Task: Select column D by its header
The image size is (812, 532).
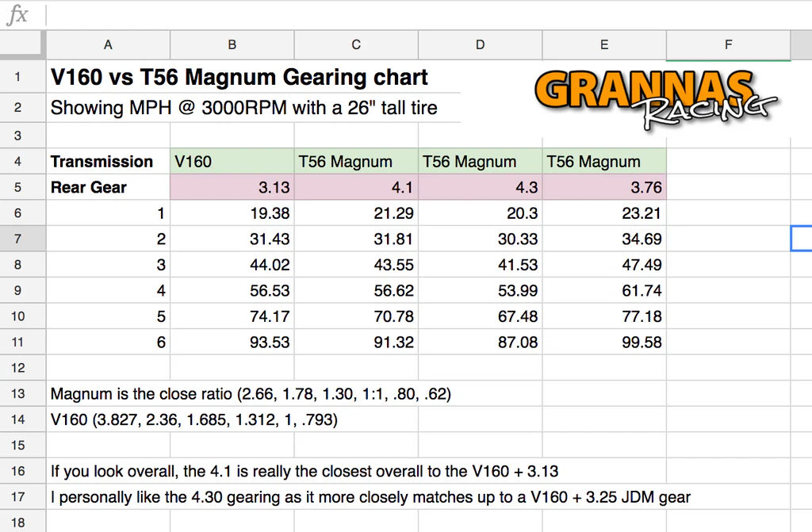Action: [x=480, y=45]
